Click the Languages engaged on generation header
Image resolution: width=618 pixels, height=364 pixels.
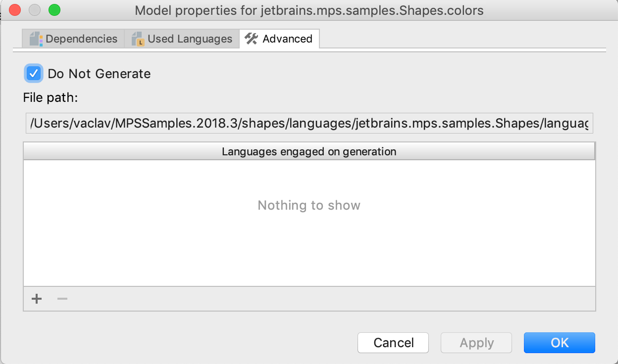pyautogui.click(x=309, y=151)
